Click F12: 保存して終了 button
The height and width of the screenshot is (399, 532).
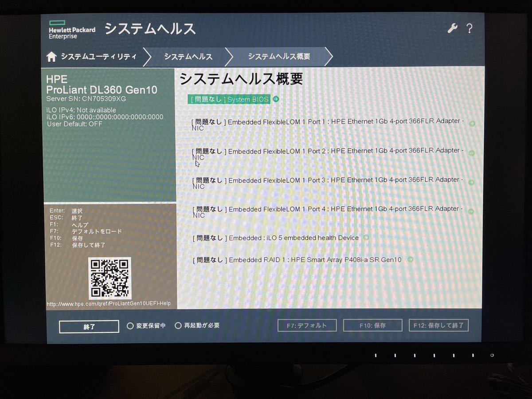click(438, 325)
